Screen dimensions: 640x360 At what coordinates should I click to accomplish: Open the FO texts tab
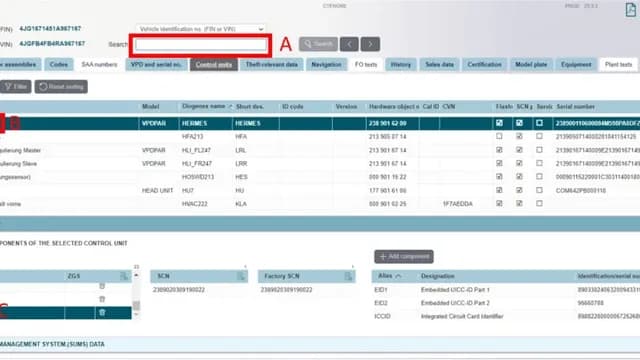click(366, 64)
